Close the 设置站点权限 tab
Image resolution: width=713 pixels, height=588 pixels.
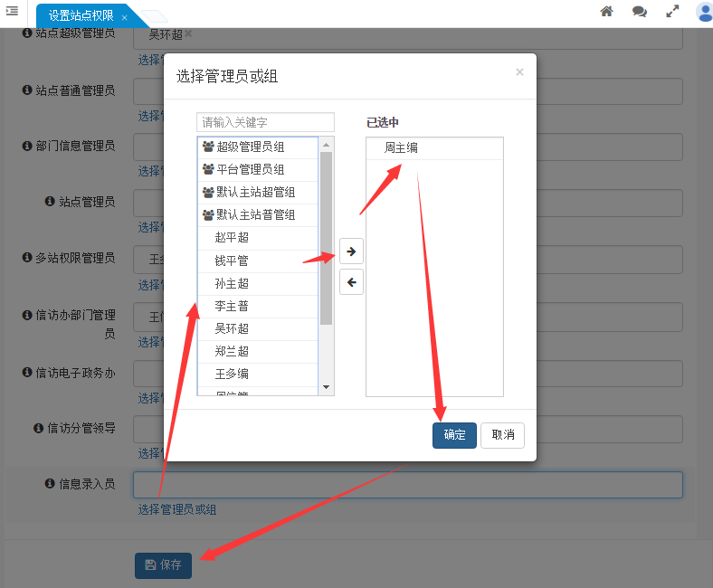(x=124, y=17)
